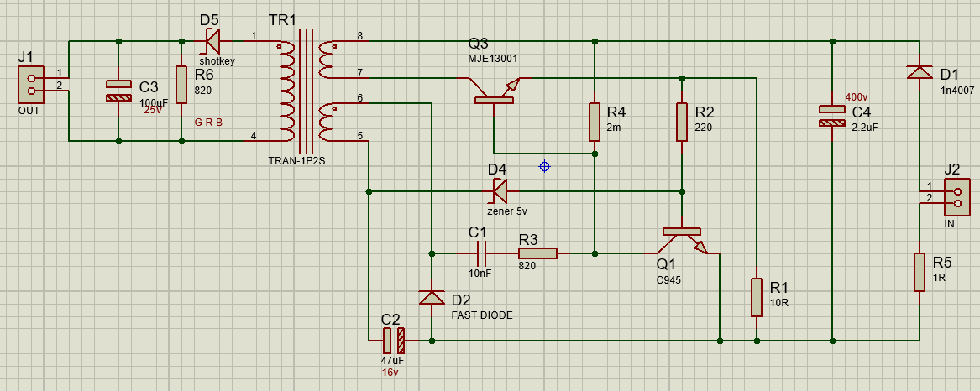
Task: Click the '1n4007' label
Action: click(956, 90)
